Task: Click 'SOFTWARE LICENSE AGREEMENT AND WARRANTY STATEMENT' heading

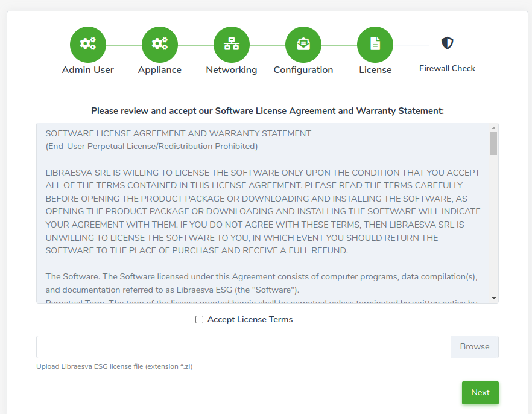Action: tap(179, 134)
